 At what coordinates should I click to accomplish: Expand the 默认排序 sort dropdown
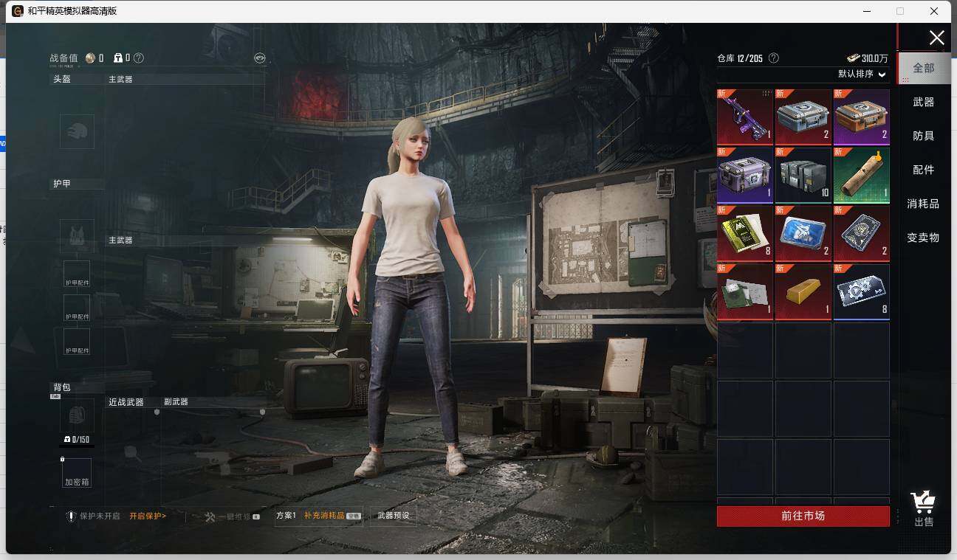point(862,74)
